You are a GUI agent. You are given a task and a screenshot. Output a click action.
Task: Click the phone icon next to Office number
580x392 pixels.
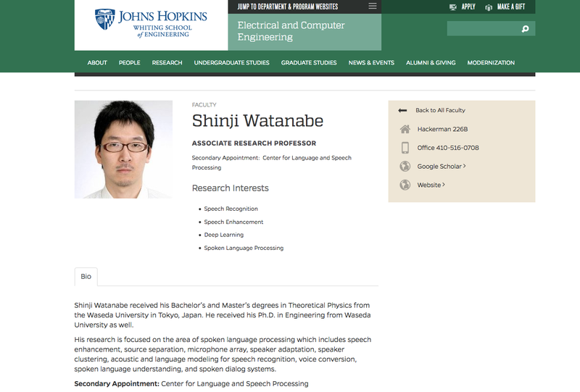(x=405, y=148)
